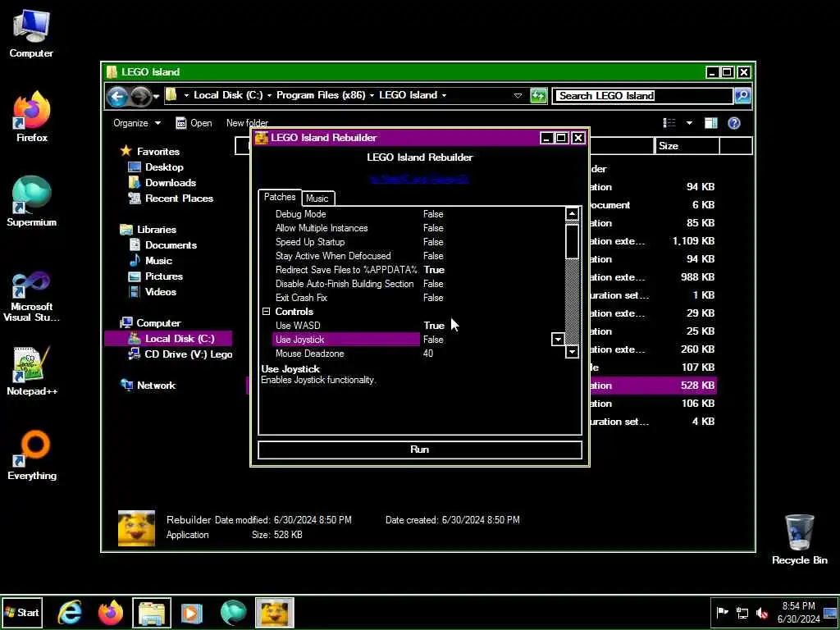The image size is (840, 630).
Task: Switch to the Patches tab
Action: (x=280, y=197)
